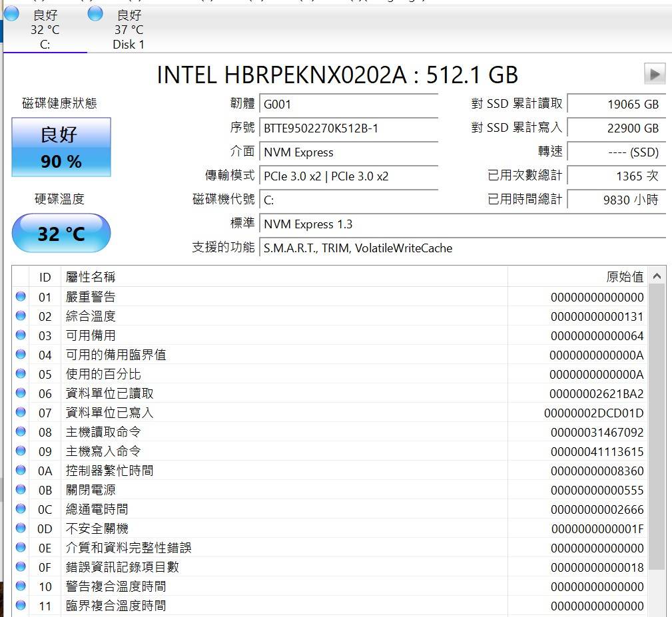Click the 良好 90% health status button
The width and height of the screenshot is (672, 617).
click(61, 147)
